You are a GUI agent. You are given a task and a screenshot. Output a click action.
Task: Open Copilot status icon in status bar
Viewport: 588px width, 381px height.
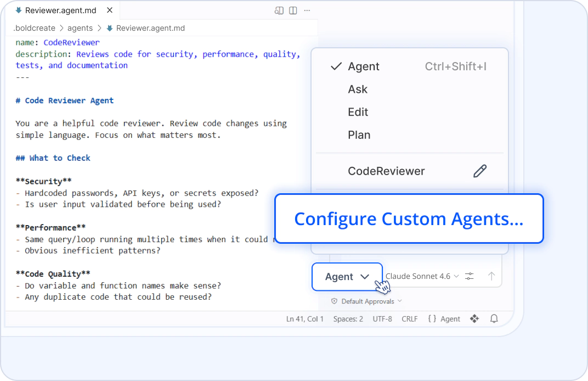click(474, 318)
